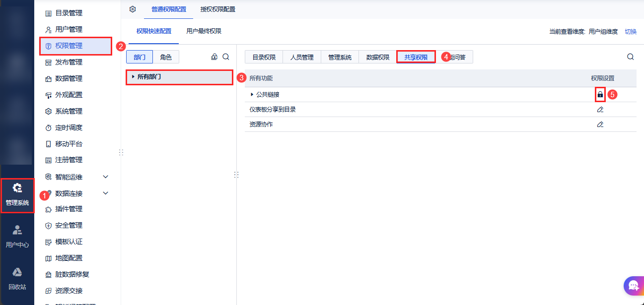Screen dimensions: 644x305
Task: Select the 用户最终权限 tab
Action: coord(204,31)
